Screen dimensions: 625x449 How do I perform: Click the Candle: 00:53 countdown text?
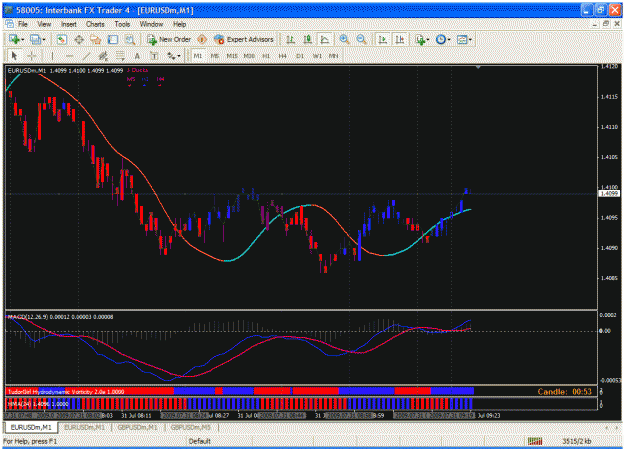564,392
